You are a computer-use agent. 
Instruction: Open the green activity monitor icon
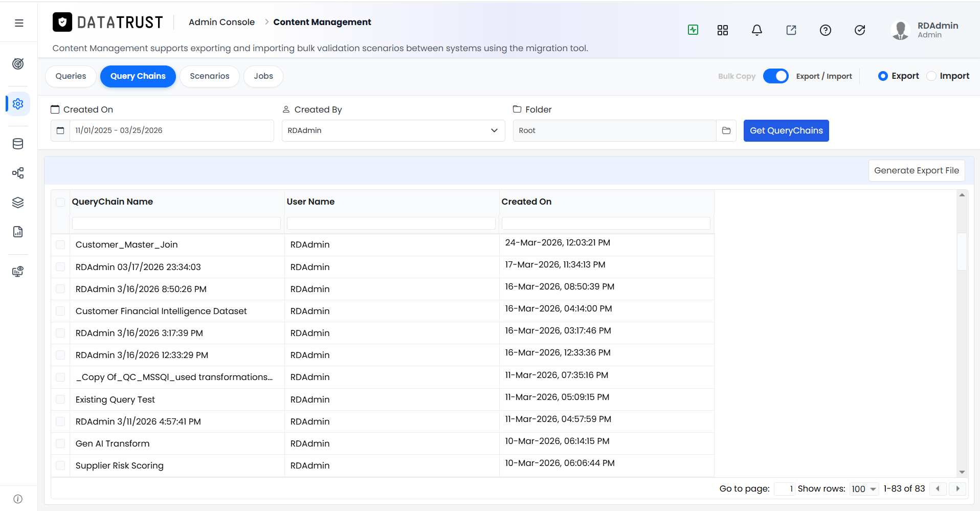click(693, 30)
